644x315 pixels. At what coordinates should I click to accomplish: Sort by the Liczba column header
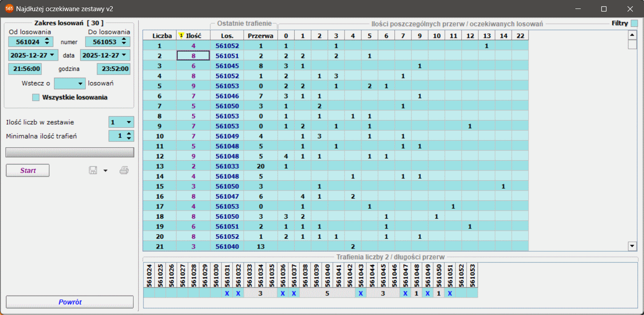(x=160, y=35)
